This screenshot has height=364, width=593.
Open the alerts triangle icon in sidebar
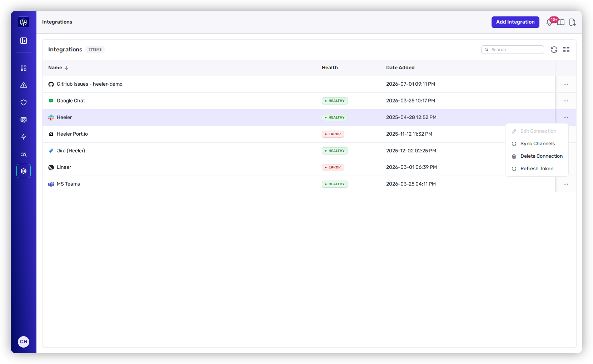coord(24,85)
